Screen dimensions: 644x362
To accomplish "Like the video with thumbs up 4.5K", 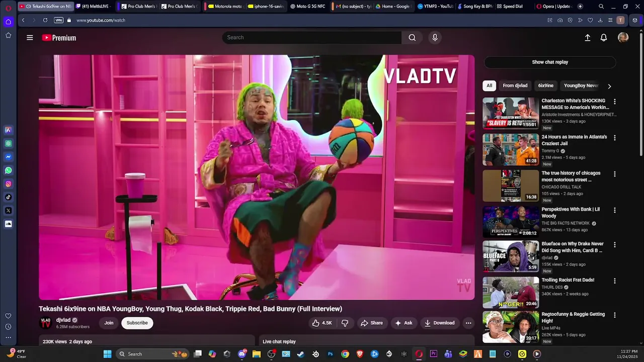I will (x=322, y=323).
